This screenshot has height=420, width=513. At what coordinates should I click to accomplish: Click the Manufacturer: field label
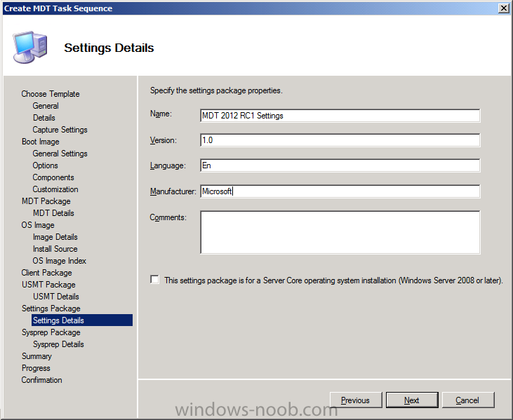[x=173, y=191]
